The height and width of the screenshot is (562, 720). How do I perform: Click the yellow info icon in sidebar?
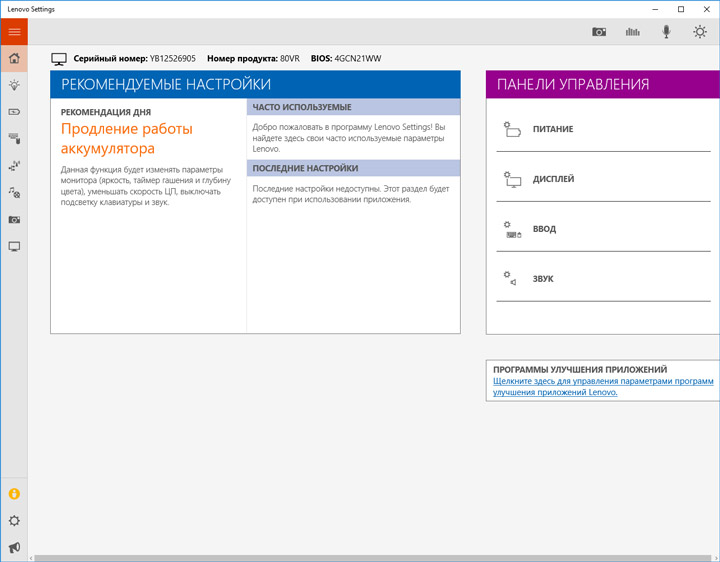14,494
